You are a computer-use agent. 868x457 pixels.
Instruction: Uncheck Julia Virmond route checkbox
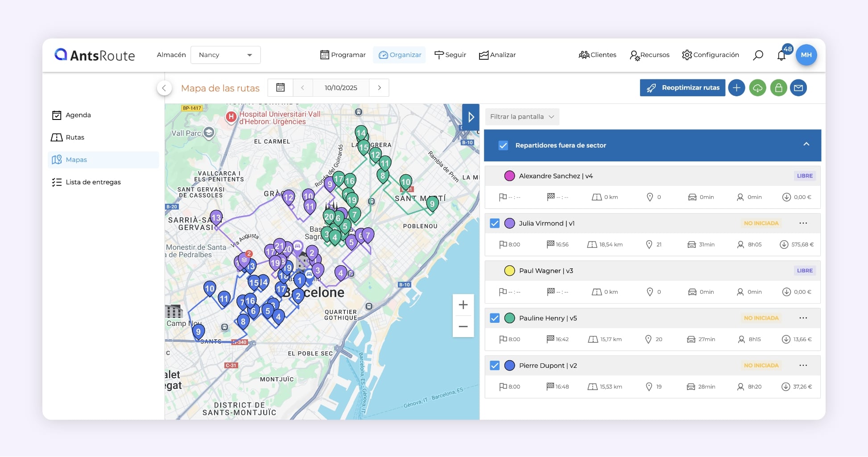pos(495,223)
